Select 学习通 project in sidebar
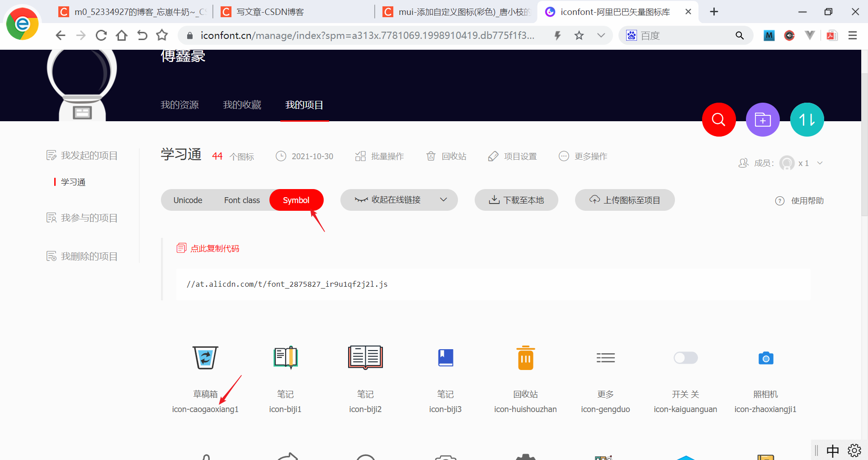 click(73, 182)
